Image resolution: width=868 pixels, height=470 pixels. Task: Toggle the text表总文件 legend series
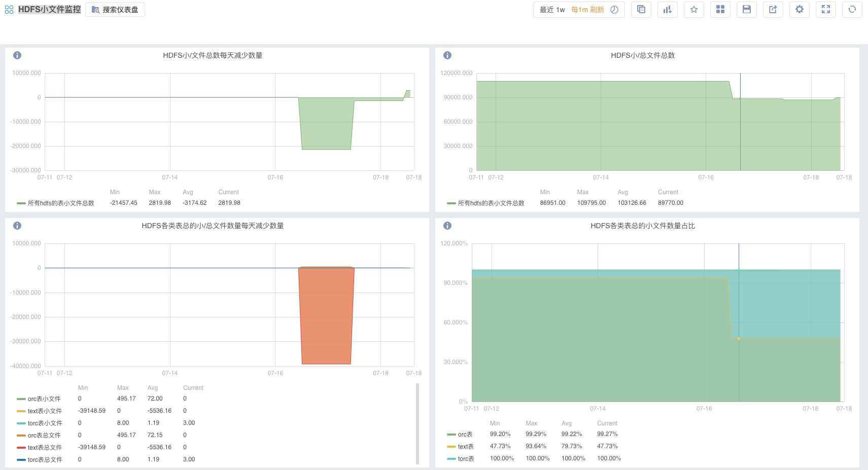(45, 448)
